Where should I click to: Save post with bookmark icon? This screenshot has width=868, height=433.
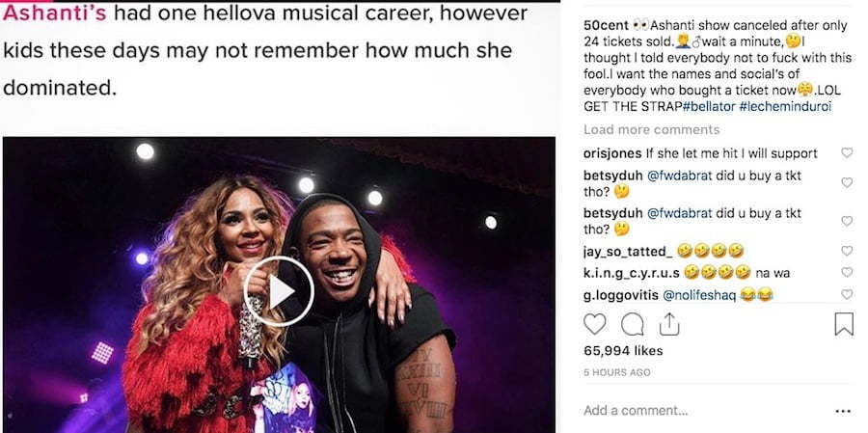click(844, 324)
